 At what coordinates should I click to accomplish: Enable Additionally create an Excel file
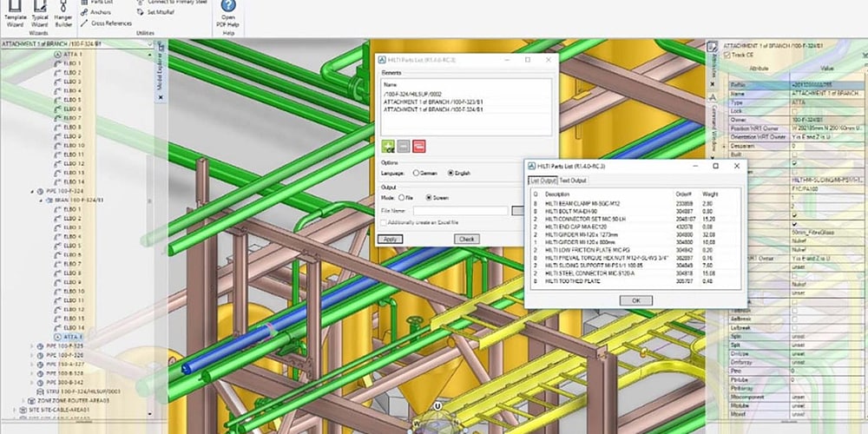point(384,222)
